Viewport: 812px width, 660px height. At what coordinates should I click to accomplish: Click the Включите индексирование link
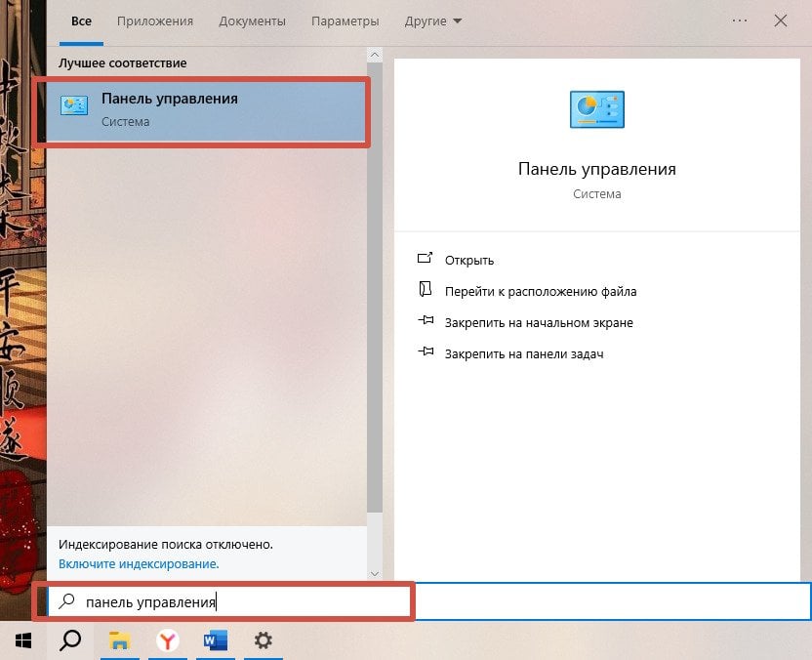pos(139,563)
